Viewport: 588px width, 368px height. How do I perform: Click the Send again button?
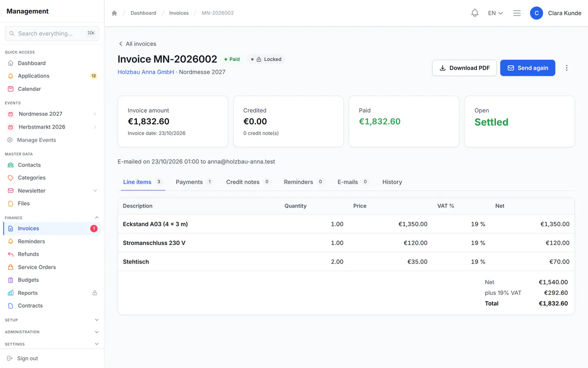tap(528, 68)
